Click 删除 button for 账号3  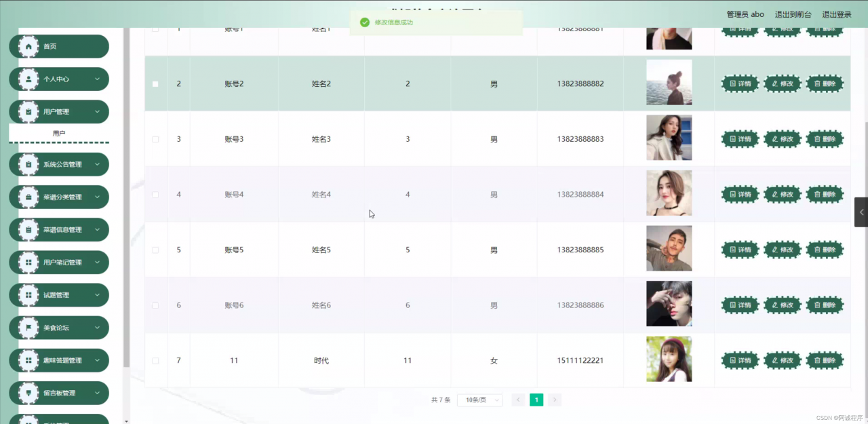pos(825,139)
